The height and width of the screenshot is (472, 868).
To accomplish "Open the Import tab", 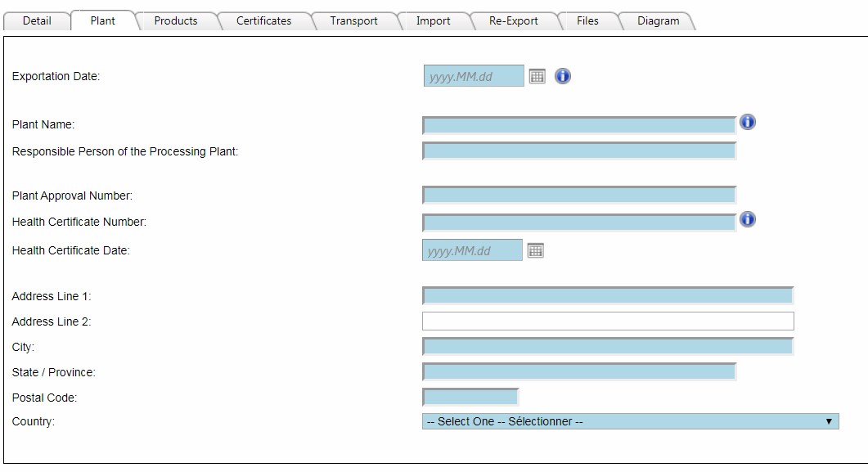I will pyautogui.click(x=433, y=21).
